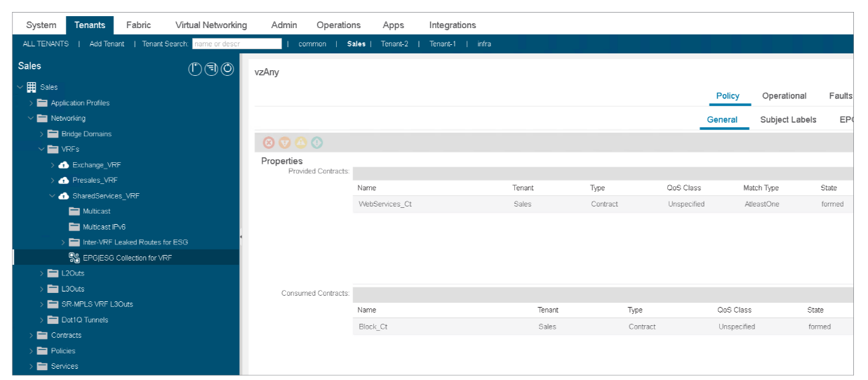Click the Match Type column header
The height and width of the screenshot is (380, 868).
pos(761,188)
